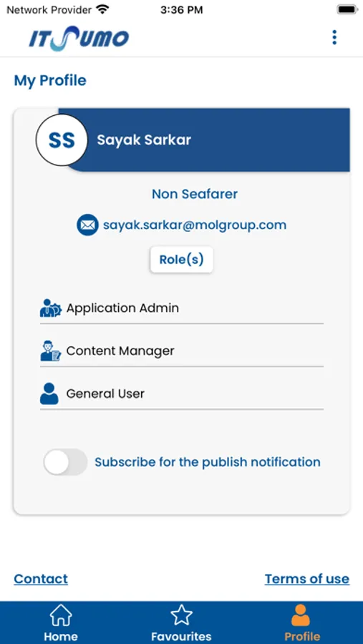
Task: Tap the ITSUMO logo
Action: (x=79, y=38)
